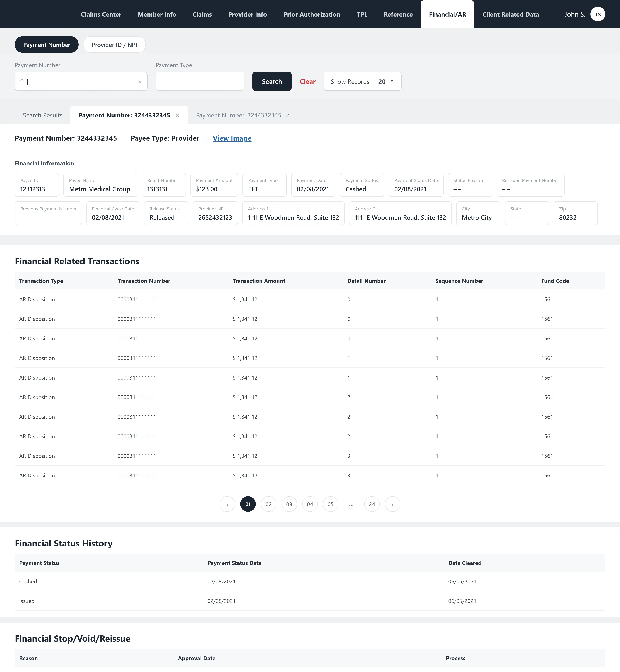Focus the Payment Type input field

click(200, 81)
